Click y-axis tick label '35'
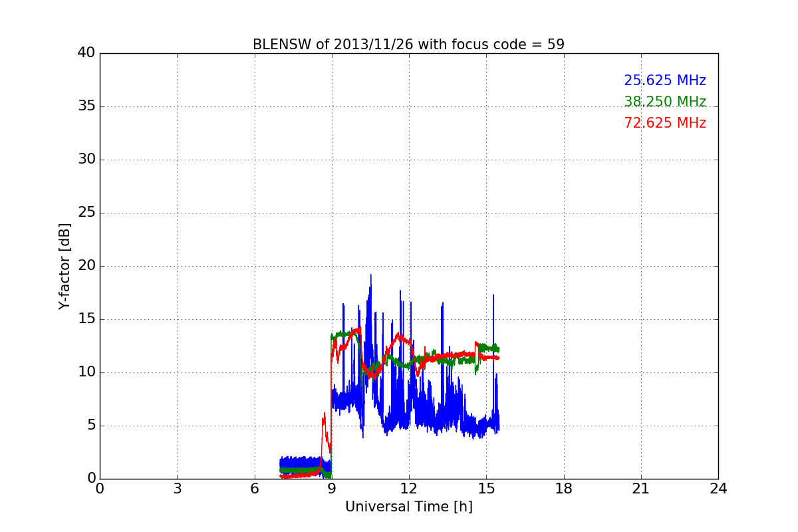798x532 pixels. [x=86, y=106]
